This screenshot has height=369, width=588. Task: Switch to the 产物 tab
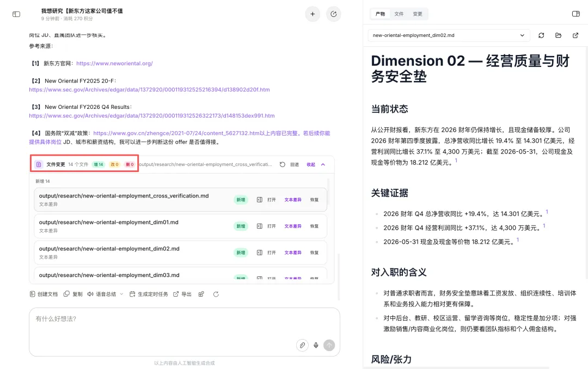[380, 14]
